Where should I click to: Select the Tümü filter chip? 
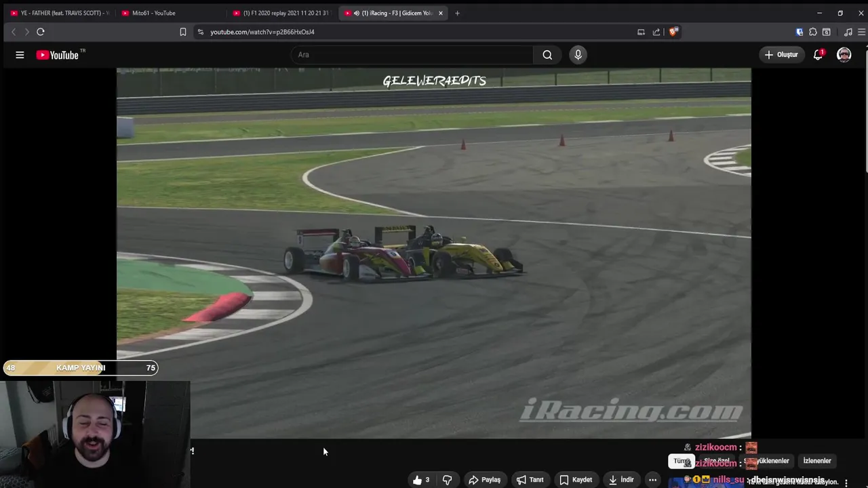tap(682, 461)
